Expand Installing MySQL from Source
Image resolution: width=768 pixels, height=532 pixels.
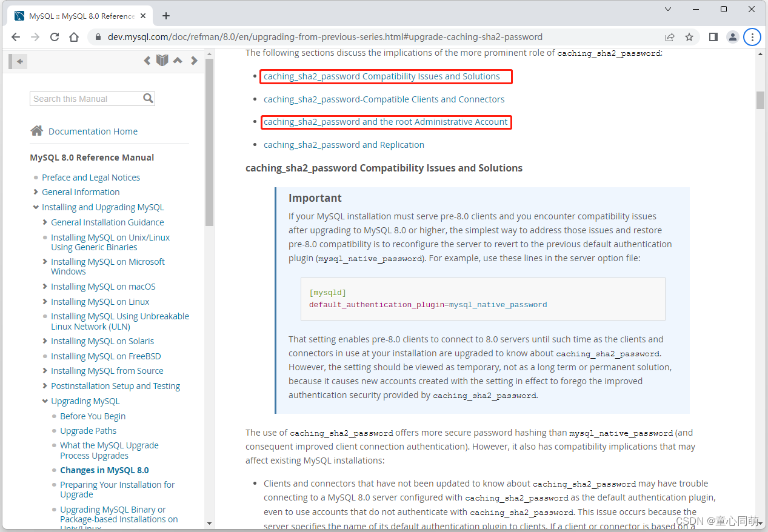45,371
